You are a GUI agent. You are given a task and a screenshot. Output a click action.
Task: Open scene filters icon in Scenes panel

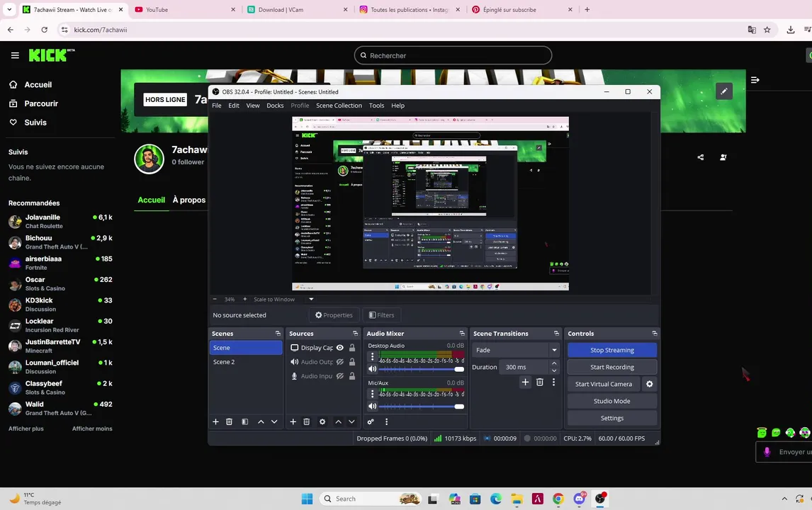[x=245, y=422]
